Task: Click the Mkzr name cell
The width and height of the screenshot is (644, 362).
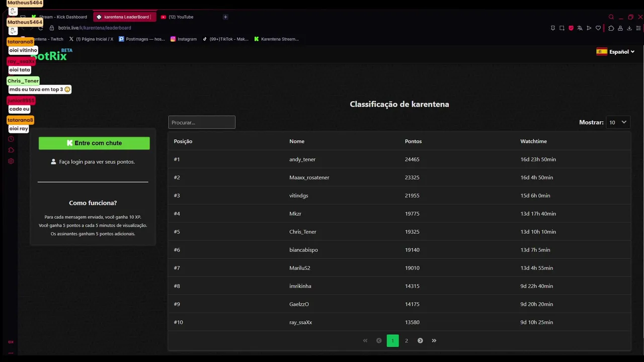Action: coord(295,214)
